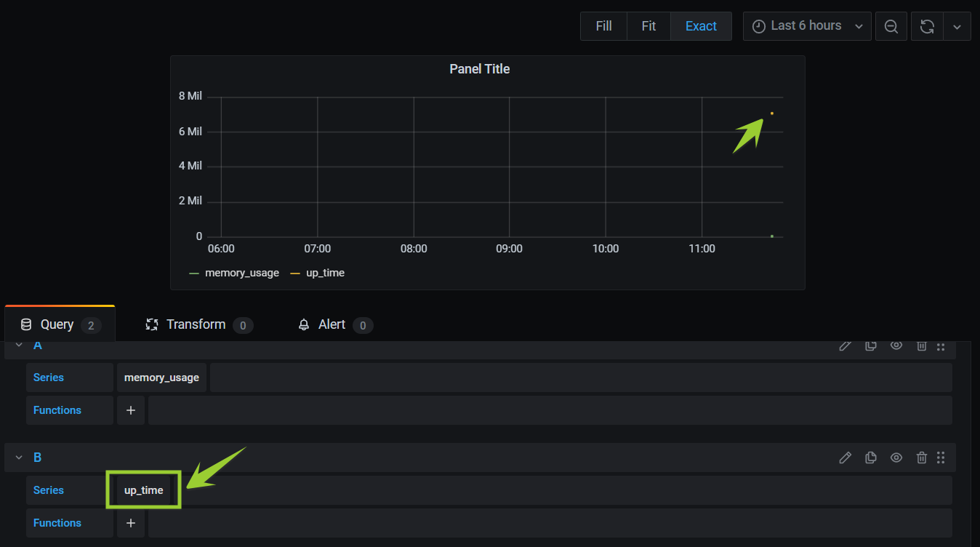980x547 pixels.
Task: Delete query A using the trash icon
Action: tap(921, 346)
